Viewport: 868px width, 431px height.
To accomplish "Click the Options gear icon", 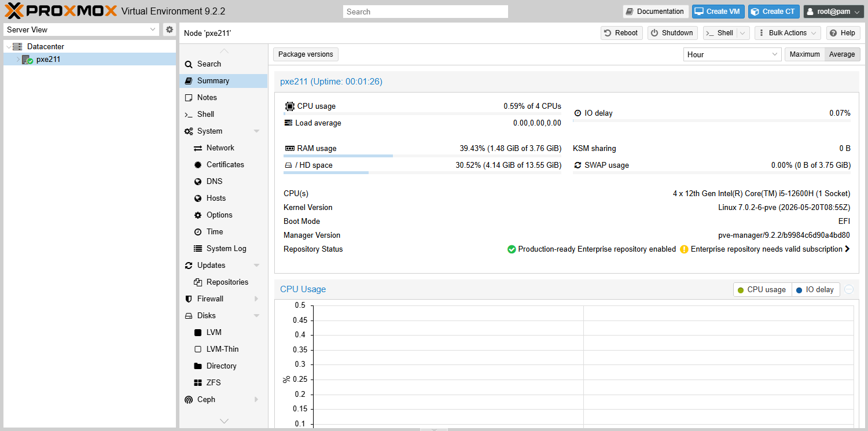I will (x=198, y=215).
